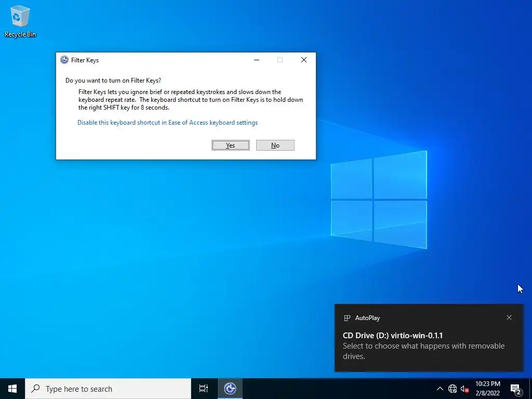Click the CD Drive (D:) virtio-win notification
The image size is (532, 399).
[429, 338]
